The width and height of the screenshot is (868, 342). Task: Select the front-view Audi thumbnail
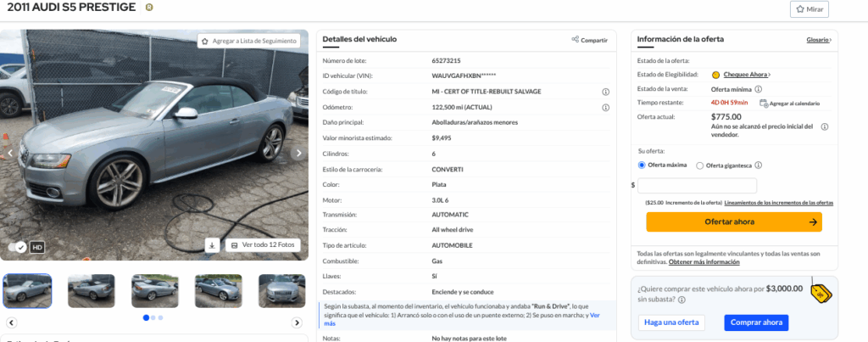(x=281, y=291)
